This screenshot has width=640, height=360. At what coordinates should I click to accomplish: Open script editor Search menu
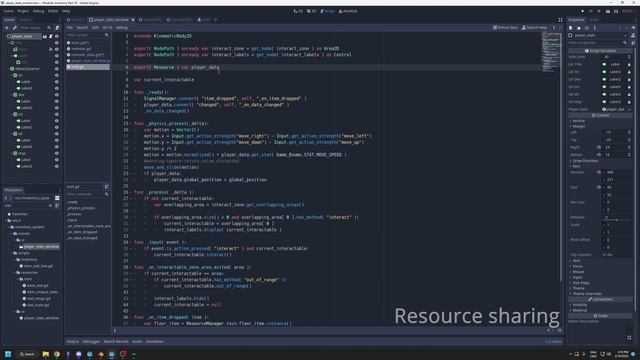[x=82, y=28]
